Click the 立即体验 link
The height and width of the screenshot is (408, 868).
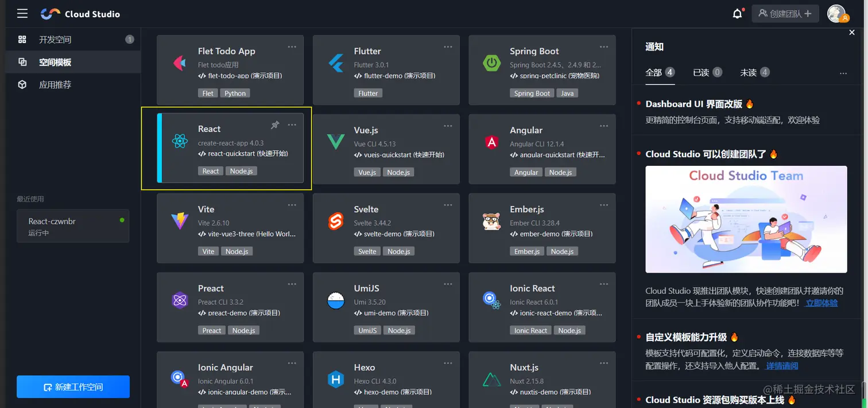pos(821,303)
